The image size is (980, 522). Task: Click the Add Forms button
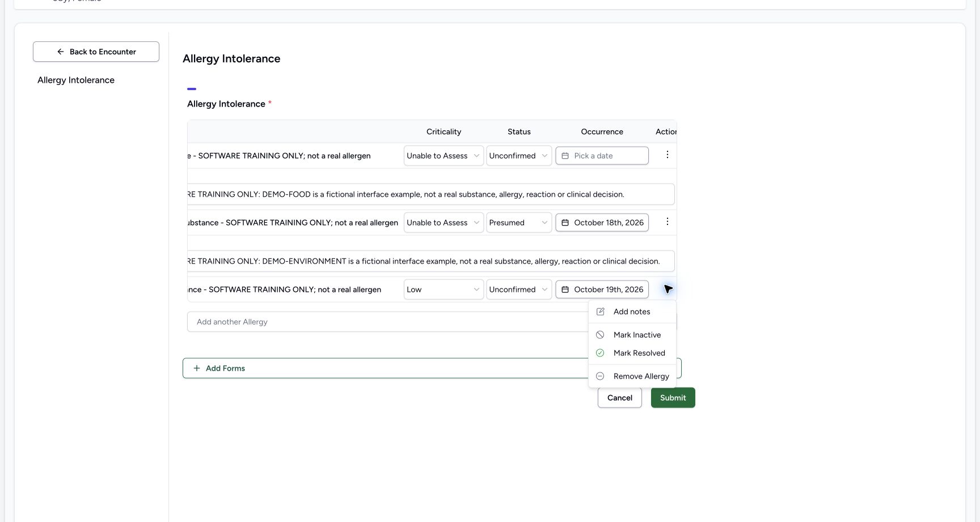(x=432, y=368)
